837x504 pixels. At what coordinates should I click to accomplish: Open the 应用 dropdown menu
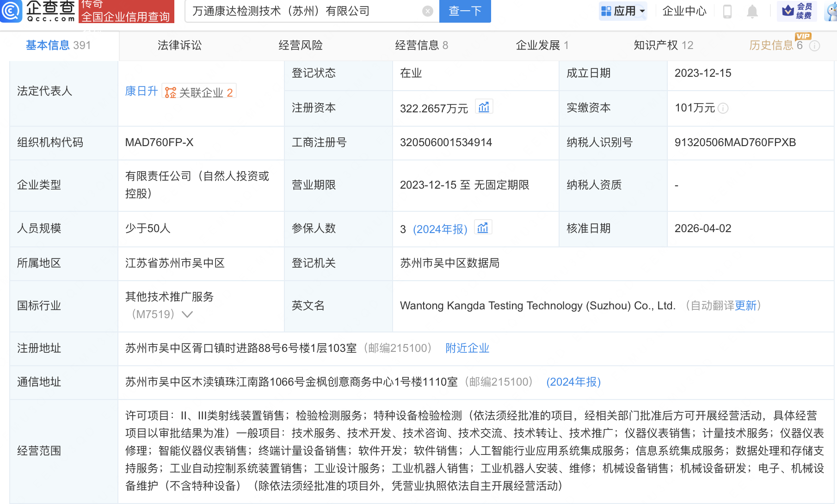click(622, 11)
